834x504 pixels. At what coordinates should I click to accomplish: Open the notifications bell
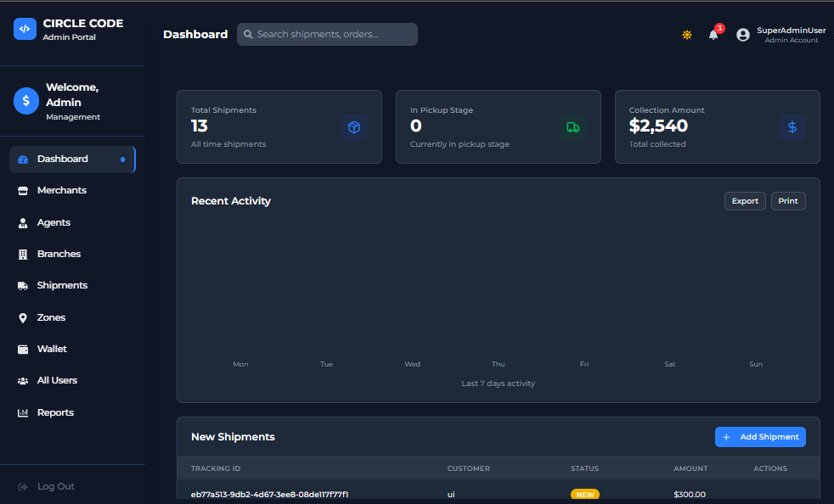[713, 35]
